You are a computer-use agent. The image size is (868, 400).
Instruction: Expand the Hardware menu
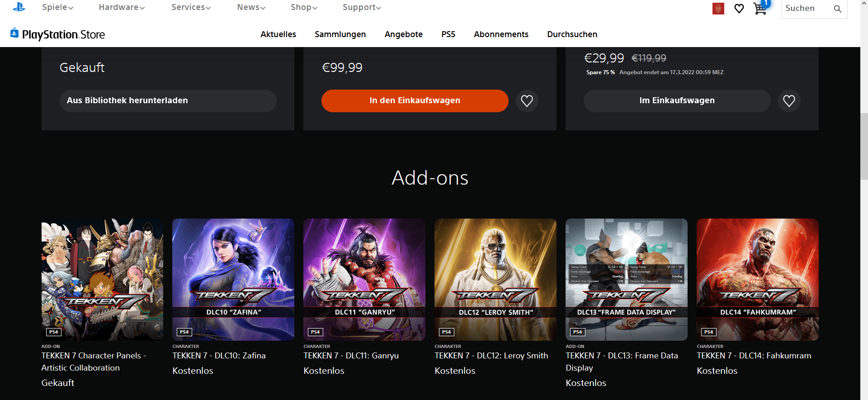coord(122,7)
